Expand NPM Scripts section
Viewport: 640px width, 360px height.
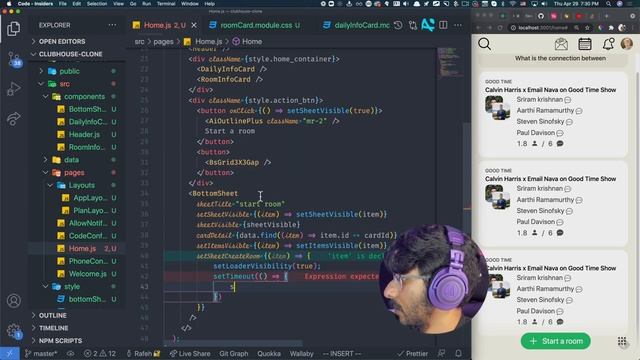point(60,341)
